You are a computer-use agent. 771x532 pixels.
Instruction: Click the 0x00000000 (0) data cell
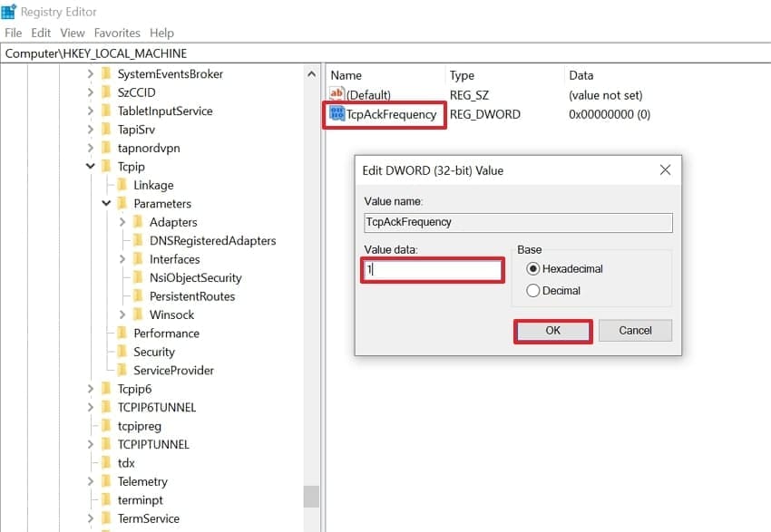610,114
